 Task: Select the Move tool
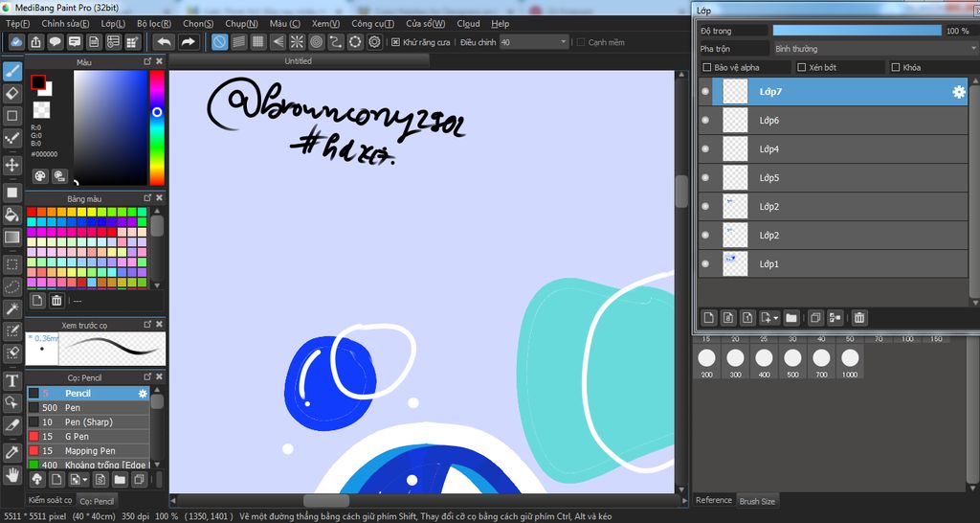pos(11,165)
